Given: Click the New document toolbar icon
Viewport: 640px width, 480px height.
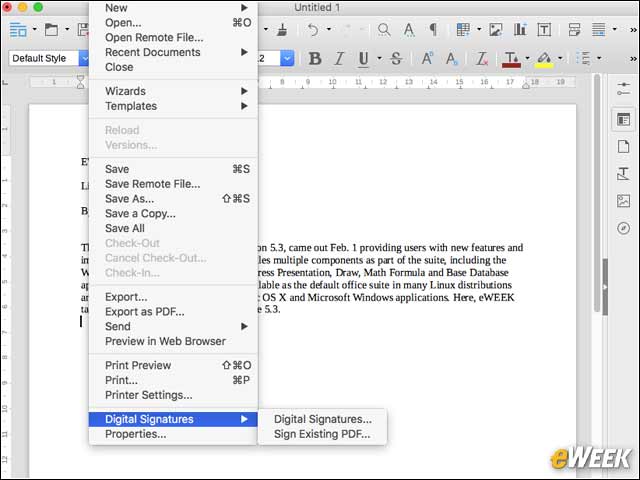Looking at the screenshot, I should (x=18, y=29).
